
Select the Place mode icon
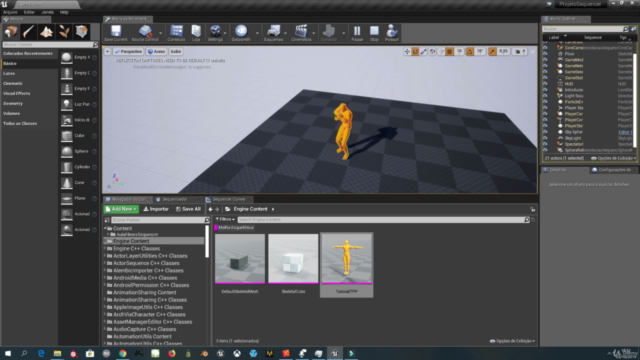click(11, 31)
